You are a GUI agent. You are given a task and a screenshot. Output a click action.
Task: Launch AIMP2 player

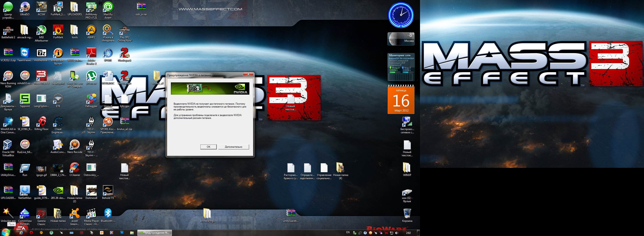91,32
